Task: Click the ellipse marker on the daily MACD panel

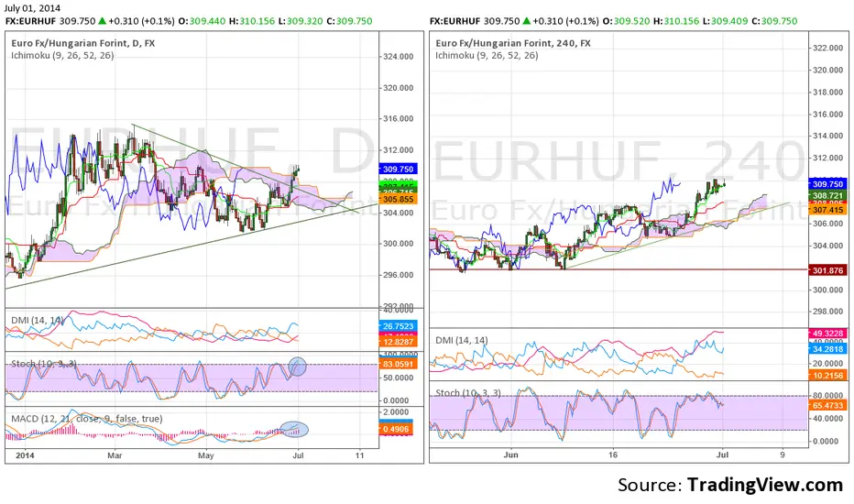Action: (x=295, y=430)
